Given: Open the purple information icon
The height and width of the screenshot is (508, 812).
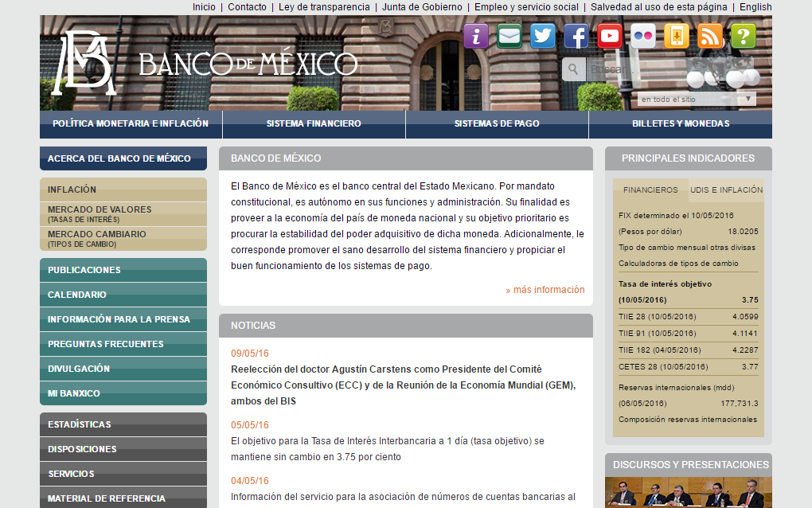Looking at the screenshot, I should coord(476,37).
